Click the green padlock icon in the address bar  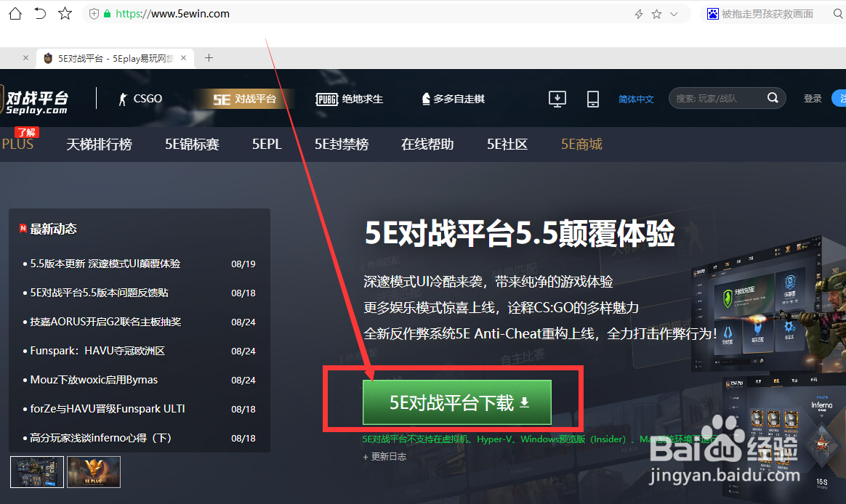click(107, 14)
